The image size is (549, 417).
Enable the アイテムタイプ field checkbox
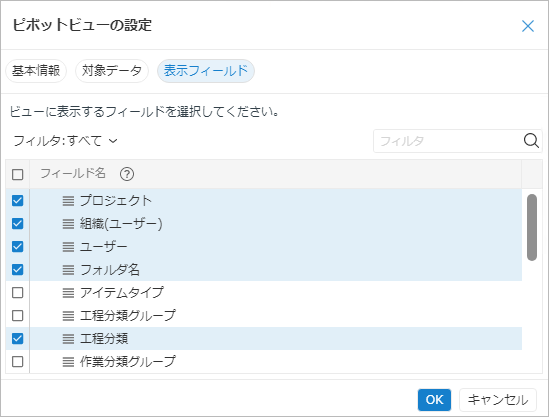pos(18,293)
